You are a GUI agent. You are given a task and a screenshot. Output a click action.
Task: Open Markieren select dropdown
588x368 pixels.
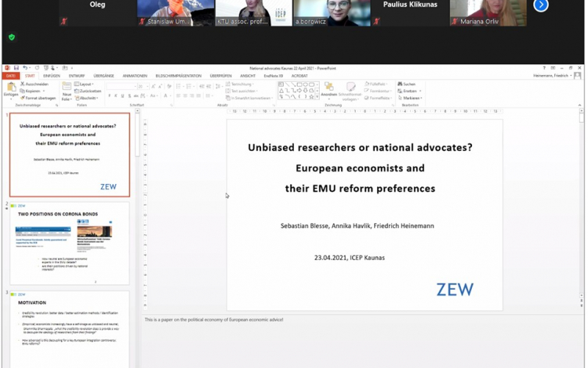coord(410,98)
